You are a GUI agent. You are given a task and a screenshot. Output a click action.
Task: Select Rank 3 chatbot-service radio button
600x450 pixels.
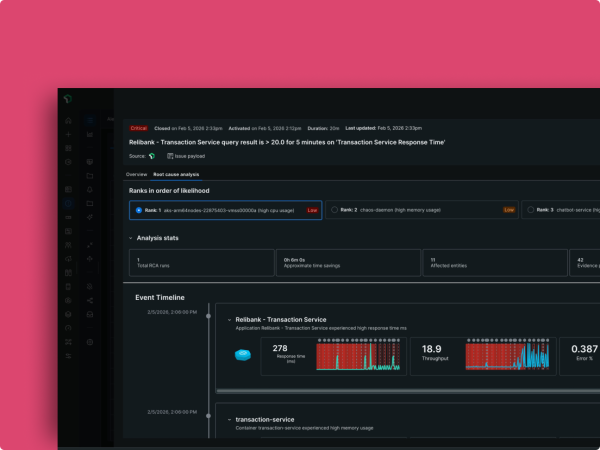(530, 211)
